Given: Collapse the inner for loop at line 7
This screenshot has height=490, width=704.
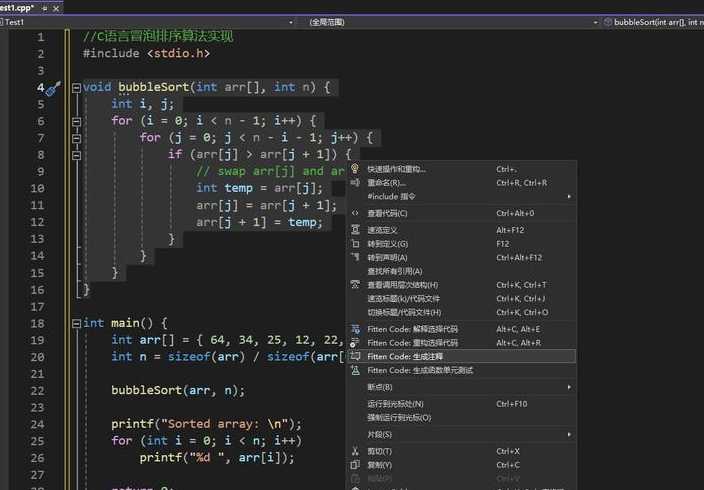Looking at the screenshot, I should click(x=76, y=138).
